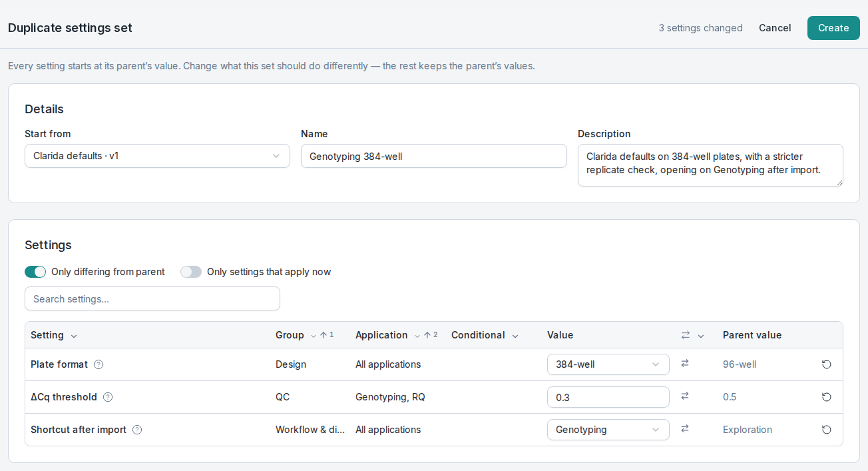Screen dimensions: 868x471
Task: Focus the Name input field
Action: tap(434, 156)
